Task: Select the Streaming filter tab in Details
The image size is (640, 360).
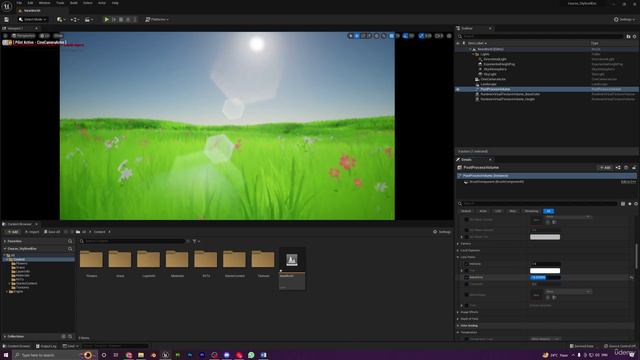Action: 531,211
